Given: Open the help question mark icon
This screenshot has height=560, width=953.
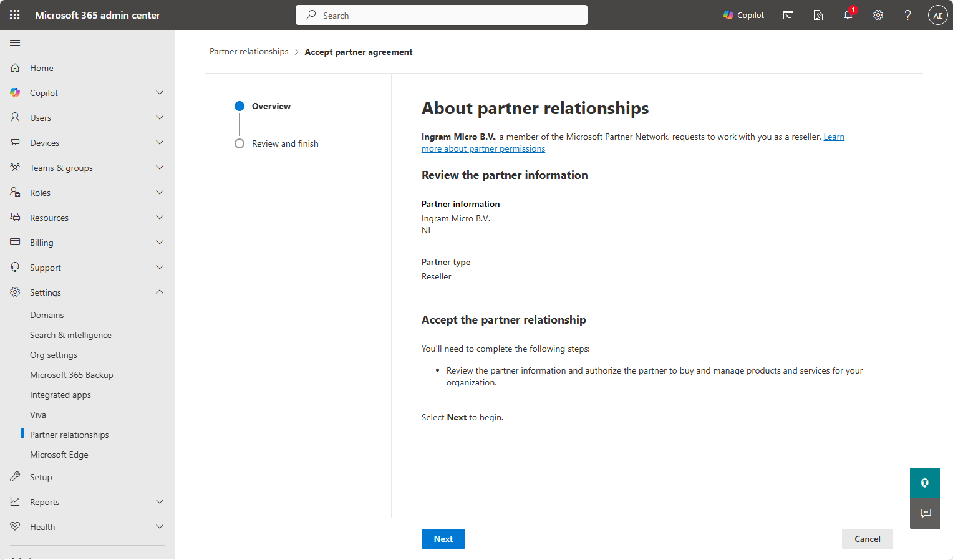Looking at the screenshot, I should (908, 15).
